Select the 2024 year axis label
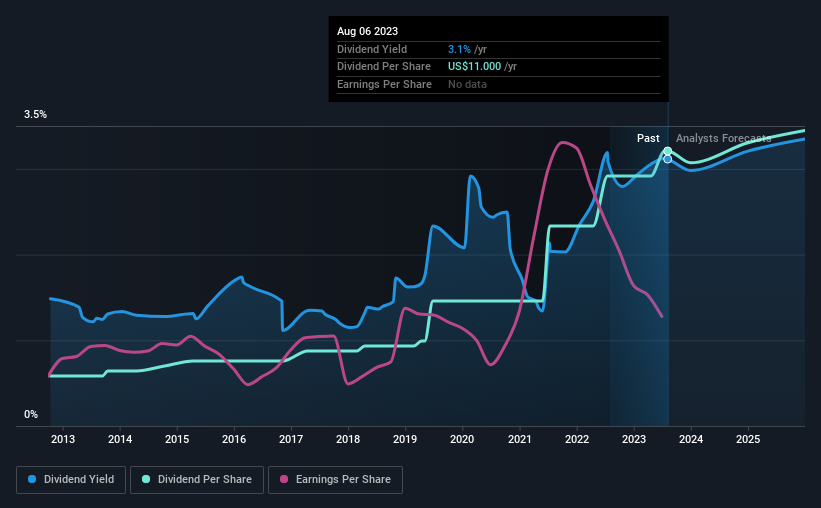 point(691,439)
